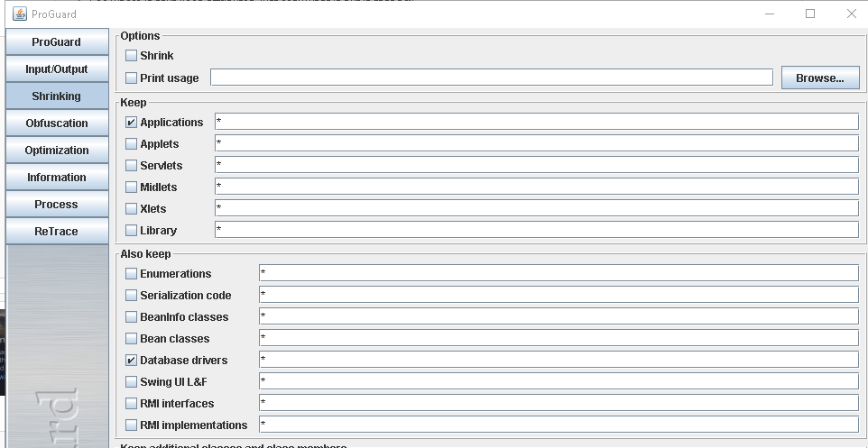
Task: Check the BeanInfo classes option
Action: coord(131,317)
